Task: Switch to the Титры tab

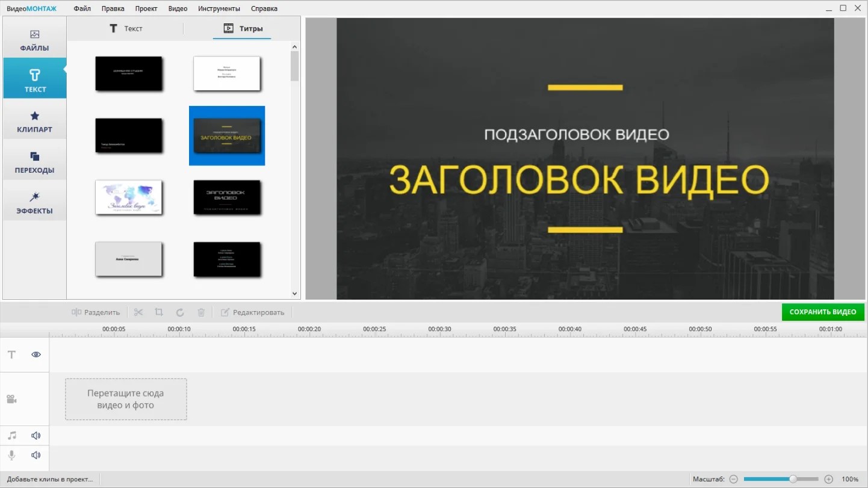Action: click(x=243, y=28)
